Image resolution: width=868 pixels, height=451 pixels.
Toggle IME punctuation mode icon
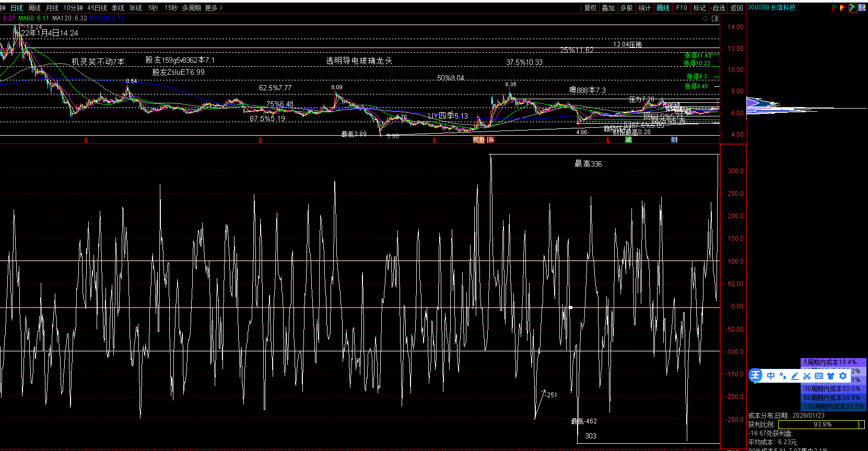click(x=782, y=376)
